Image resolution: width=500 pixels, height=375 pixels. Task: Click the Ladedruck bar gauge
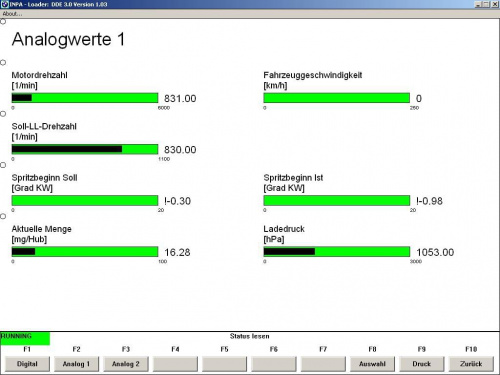337,252
